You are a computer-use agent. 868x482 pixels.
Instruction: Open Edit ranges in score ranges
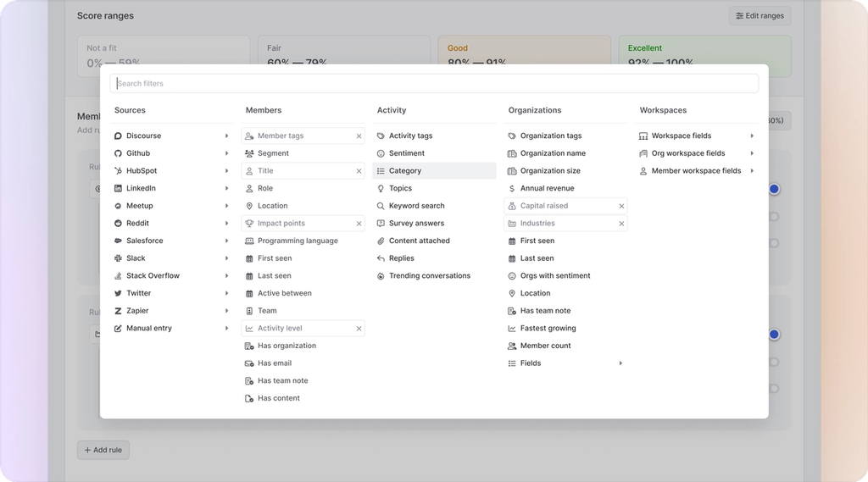click(x=760, y=15)
